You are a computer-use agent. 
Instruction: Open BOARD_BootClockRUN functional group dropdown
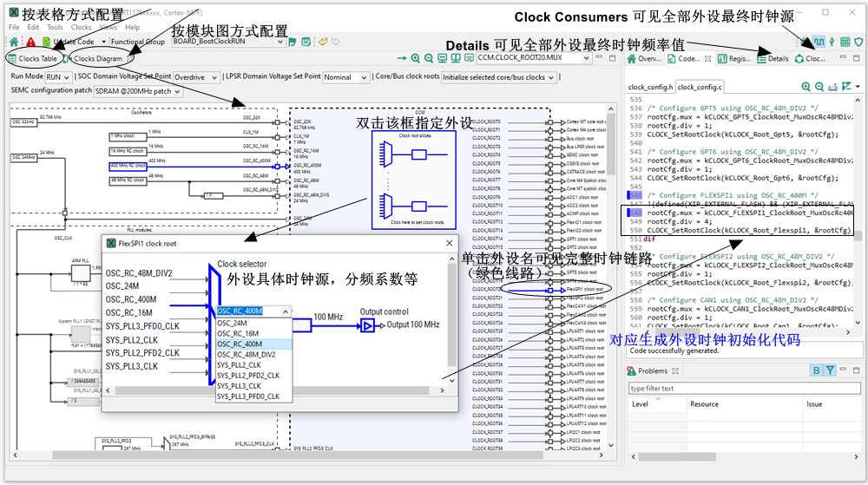pos(280,42)
